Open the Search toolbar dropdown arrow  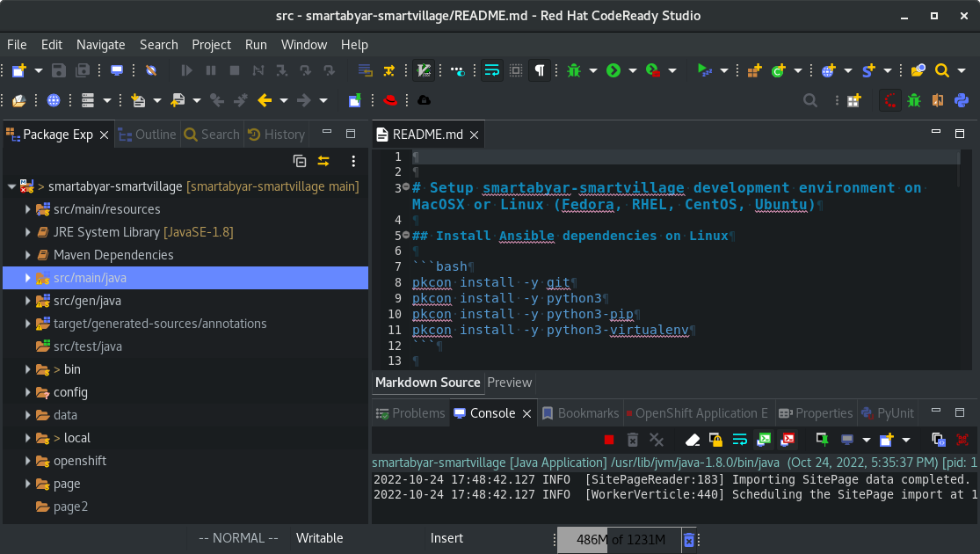coord(962,70)
